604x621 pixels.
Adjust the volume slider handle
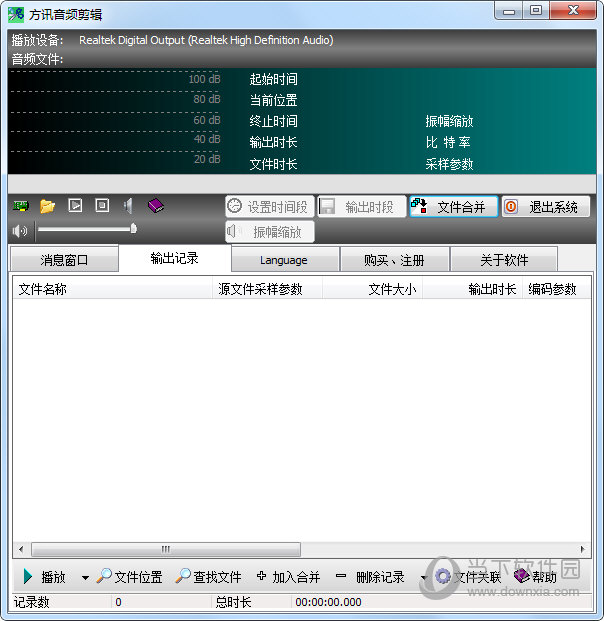[x=133, y=229]
